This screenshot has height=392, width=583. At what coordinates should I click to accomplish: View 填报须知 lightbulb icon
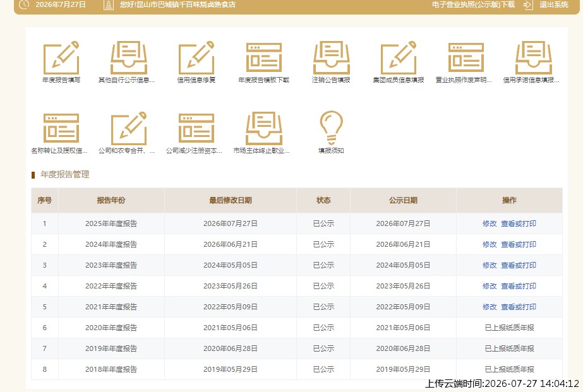331,128
